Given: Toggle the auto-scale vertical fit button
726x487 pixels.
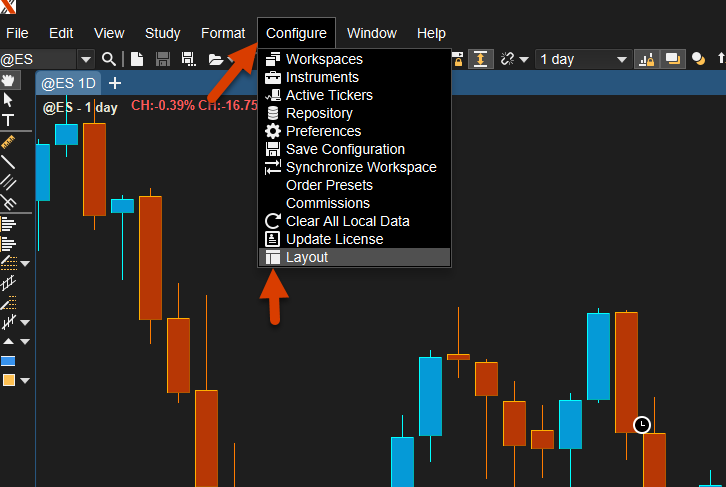Looking at the screenshot, I should [481, 59].
